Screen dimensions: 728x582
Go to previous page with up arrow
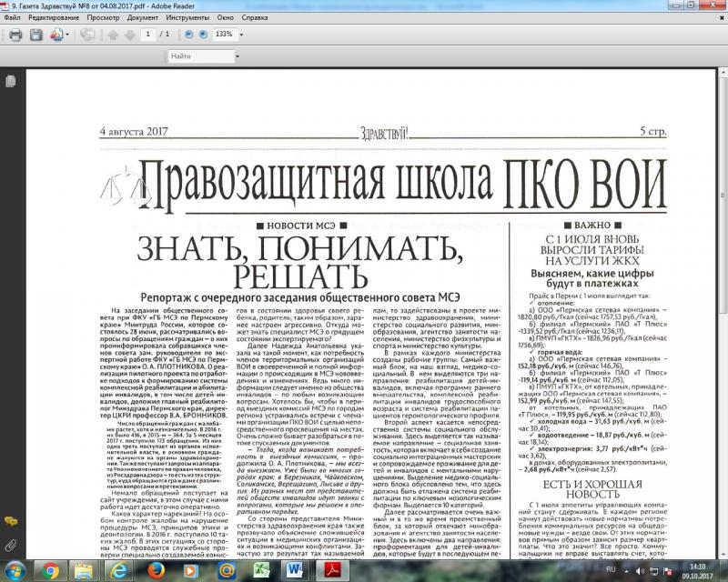coord(113,35)
